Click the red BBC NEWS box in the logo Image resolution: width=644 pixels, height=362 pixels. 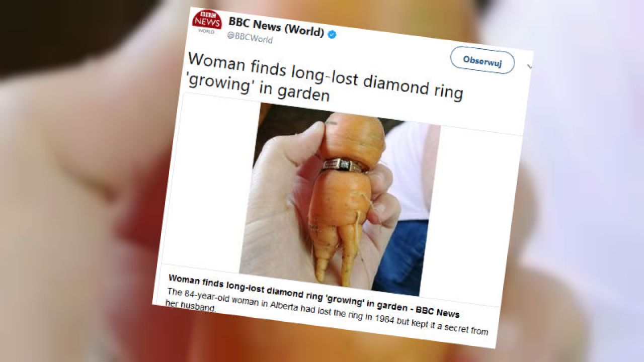click(x=207, y=19)
